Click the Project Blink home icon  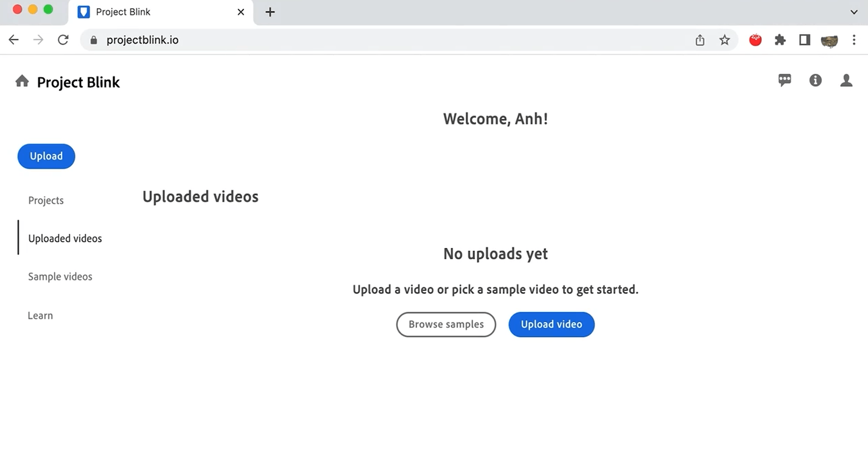click(21, 81)
